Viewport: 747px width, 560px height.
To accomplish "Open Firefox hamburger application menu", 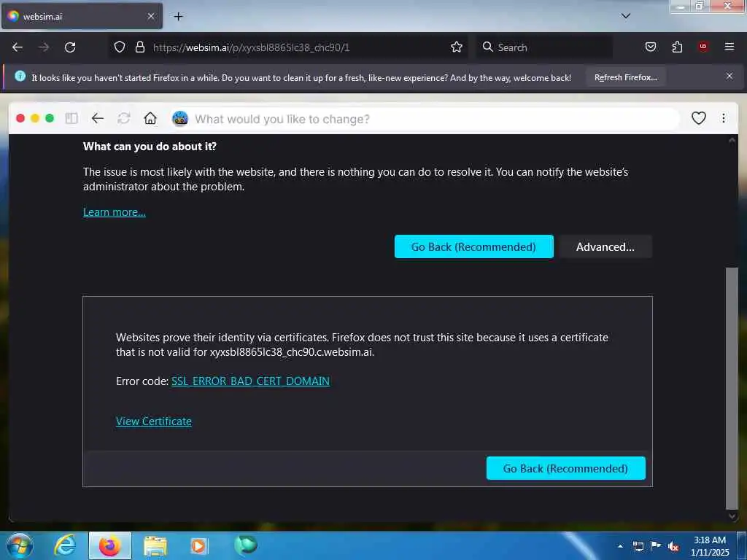I will tap(729, 47).
